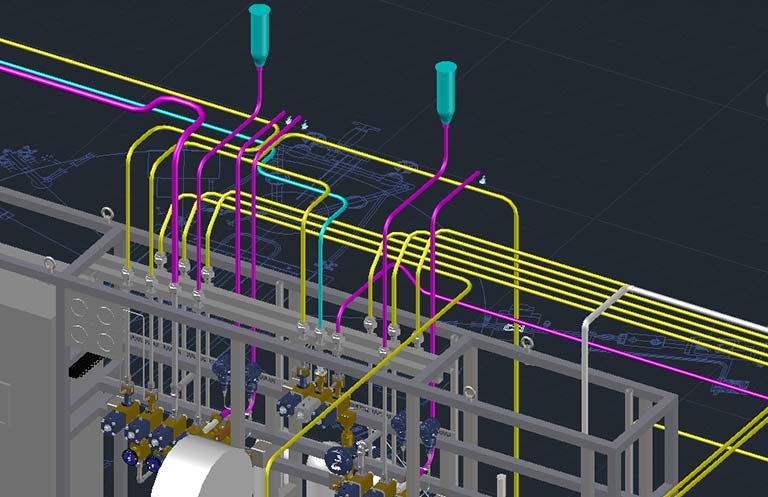Select the right teal cylinder above the pipes
768x497 pixels.
point(446,92)
